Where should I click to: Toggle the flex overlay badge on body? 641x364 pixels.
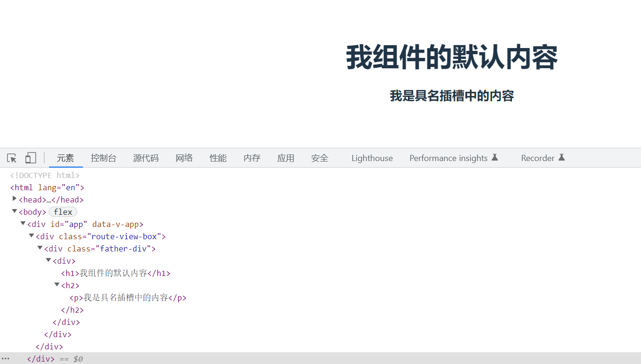click(63, 211)
